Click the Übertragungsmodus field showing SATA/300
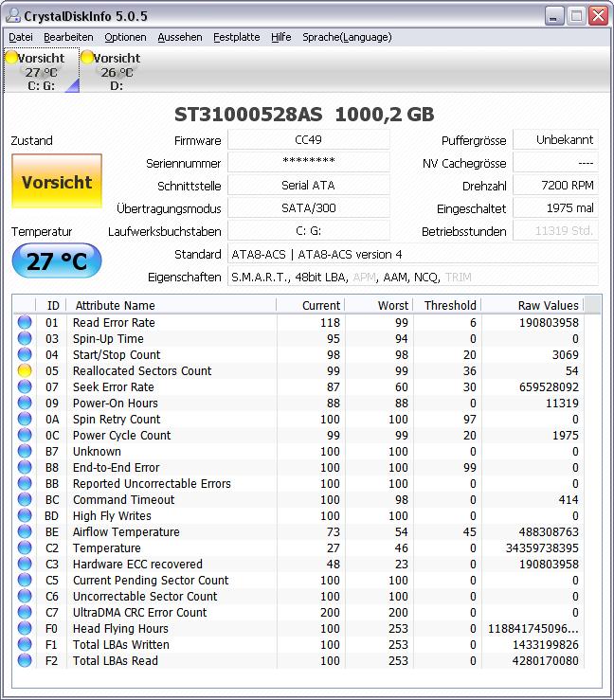 click(x=309, y=208)
